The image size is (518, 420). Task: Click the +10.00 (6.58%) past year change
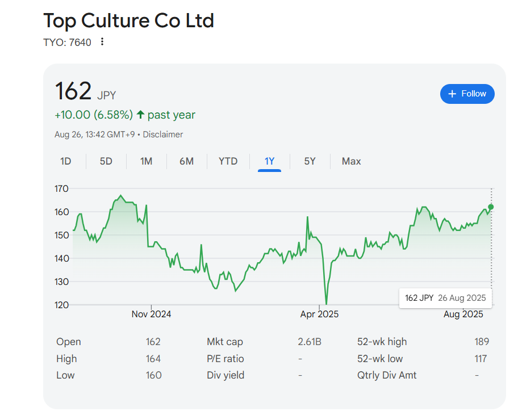click(x=125, y=115)
